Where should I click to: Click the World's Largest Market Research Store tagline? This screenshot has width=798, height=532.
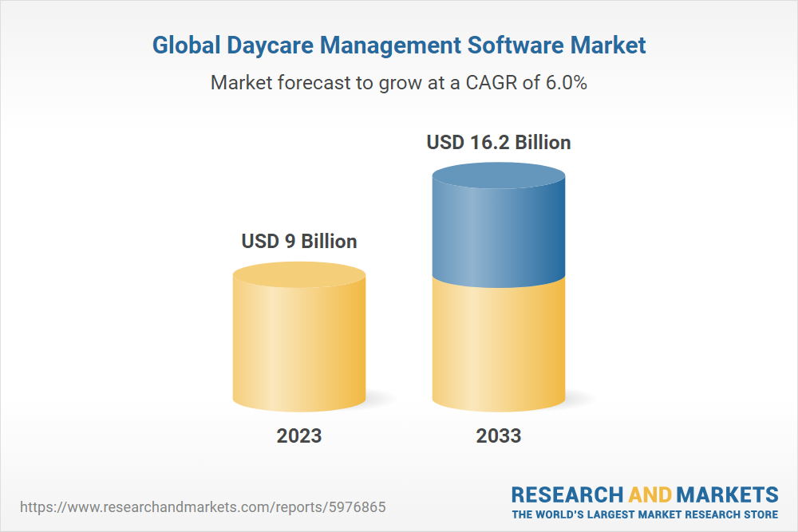coord(645,514)
